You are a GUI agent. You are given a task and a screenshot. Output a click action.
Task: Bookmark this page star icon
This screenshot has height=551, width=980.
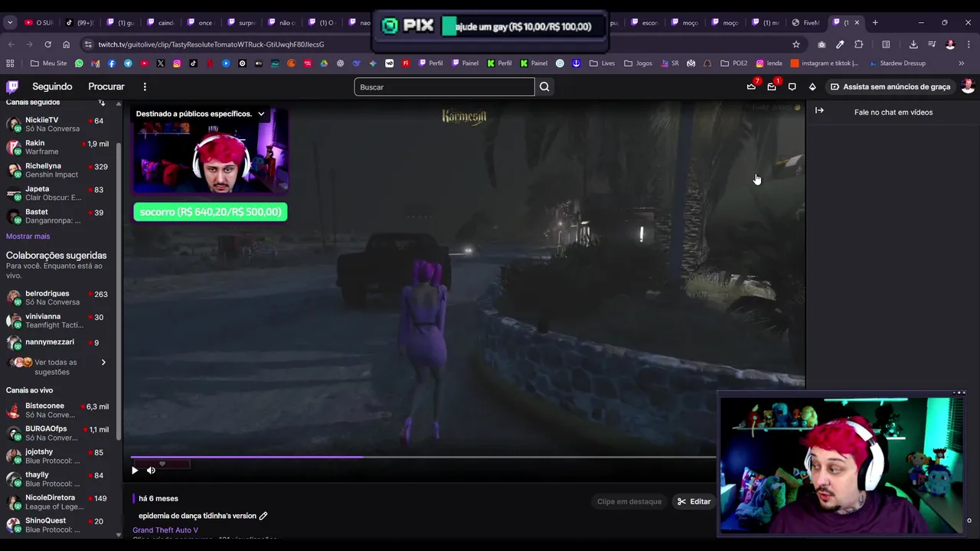coord(796,44)
